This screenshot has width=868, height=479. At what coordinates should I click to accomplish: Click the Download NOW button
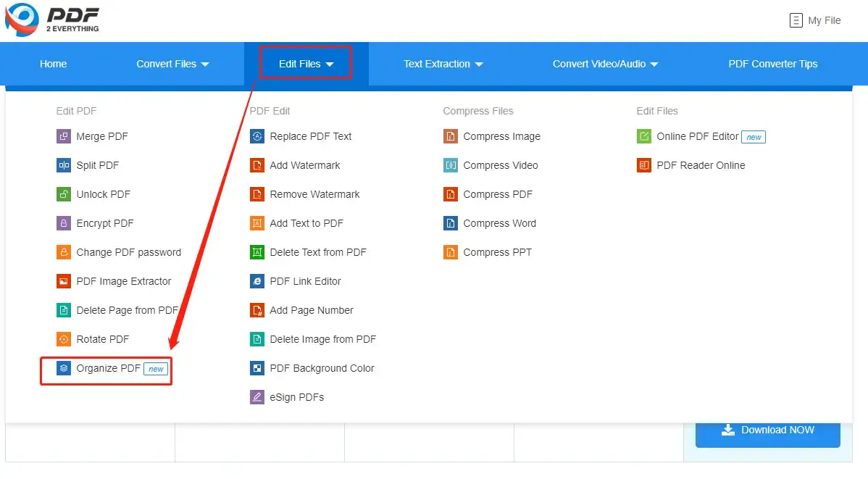click(x=767, y=430)
